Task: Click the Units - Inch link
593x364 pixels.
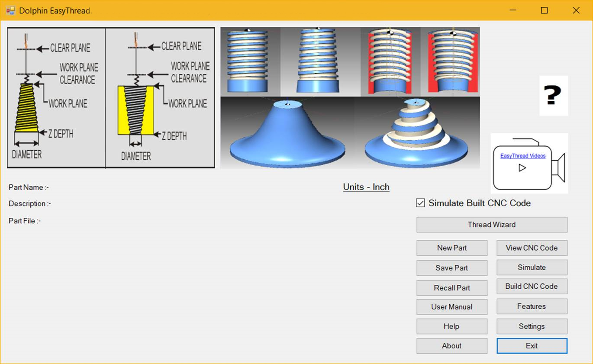Action: click(x=366, y=187)
